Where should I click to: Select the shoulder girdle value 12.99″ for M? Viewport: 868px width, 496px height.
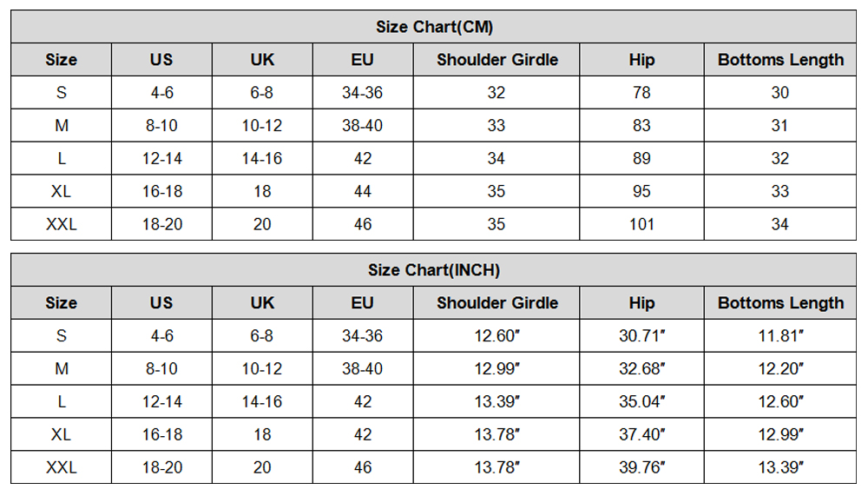point(496,369)
